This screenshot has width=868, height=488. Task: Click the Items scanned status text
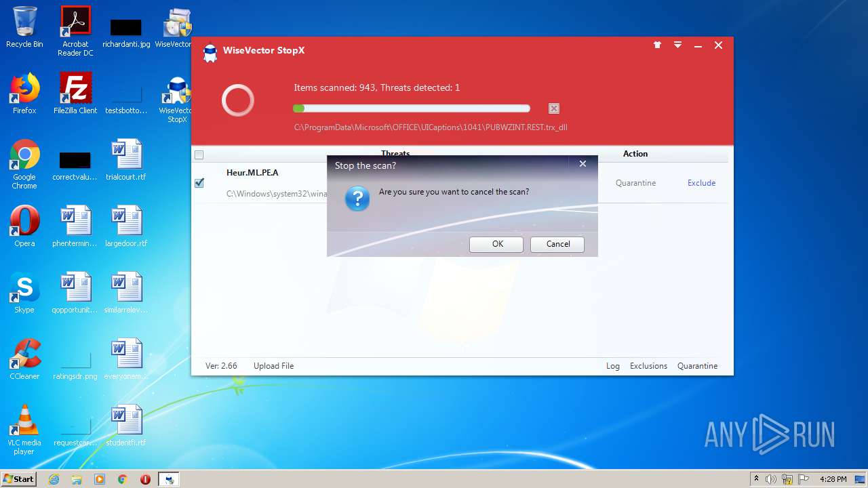pos(376,87)
